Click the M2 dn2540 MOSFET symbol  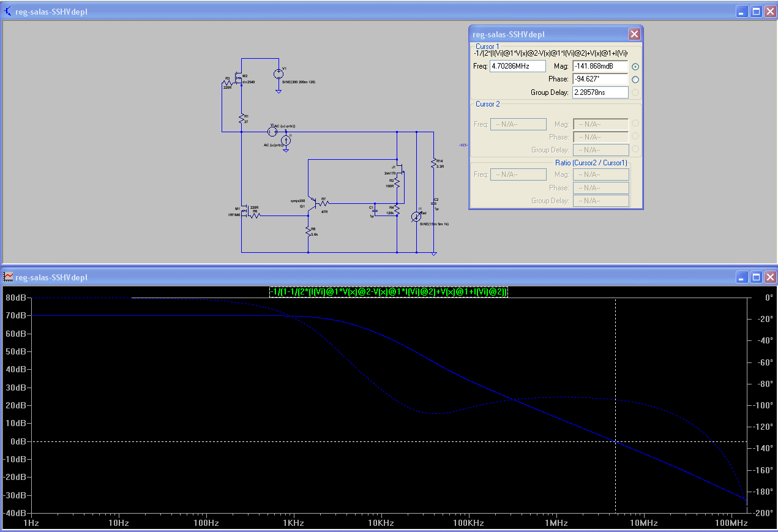click(x=239, y=80)
